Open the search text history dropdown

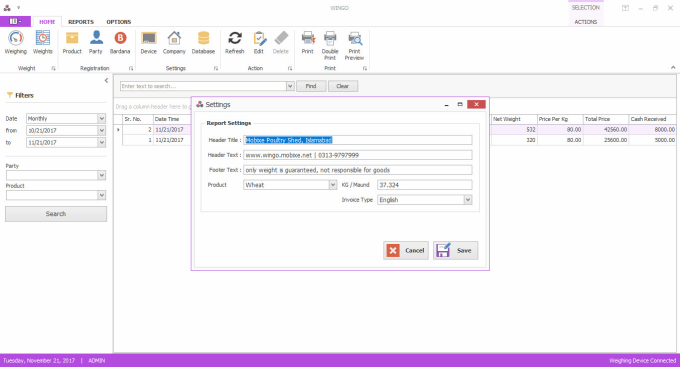click(x=290, y=86)
